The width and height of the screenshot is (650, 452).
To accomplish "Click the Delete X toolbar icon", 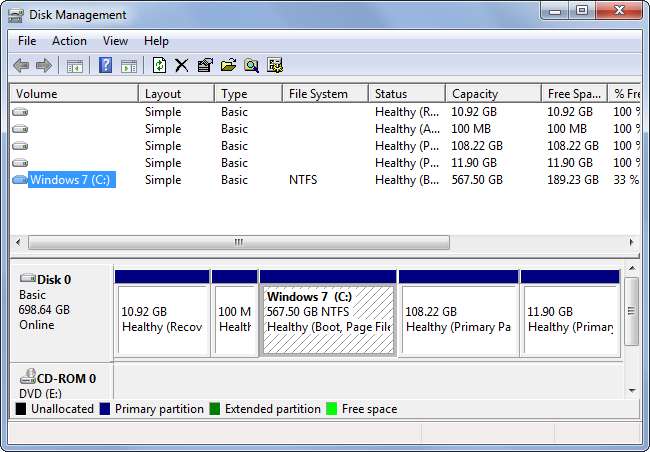I will 182,66.
